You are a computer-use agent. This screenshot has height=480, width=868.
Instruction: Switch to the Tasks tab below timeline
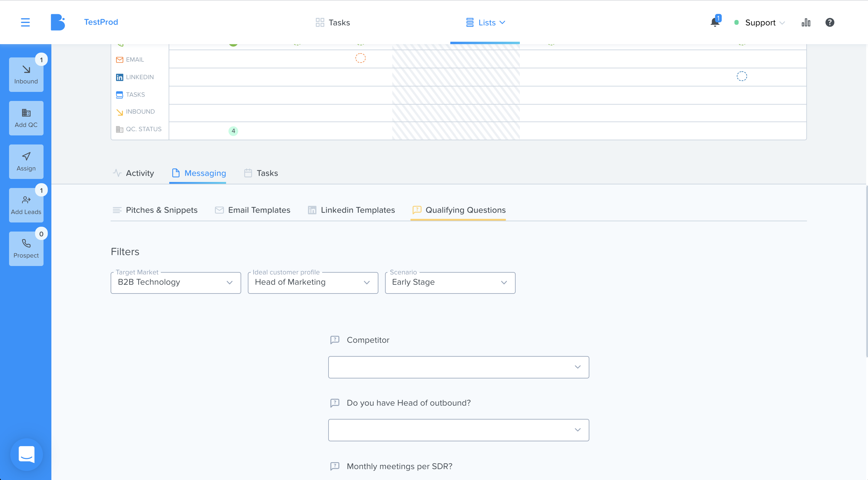pyautogui.click(x=261, y=173)
